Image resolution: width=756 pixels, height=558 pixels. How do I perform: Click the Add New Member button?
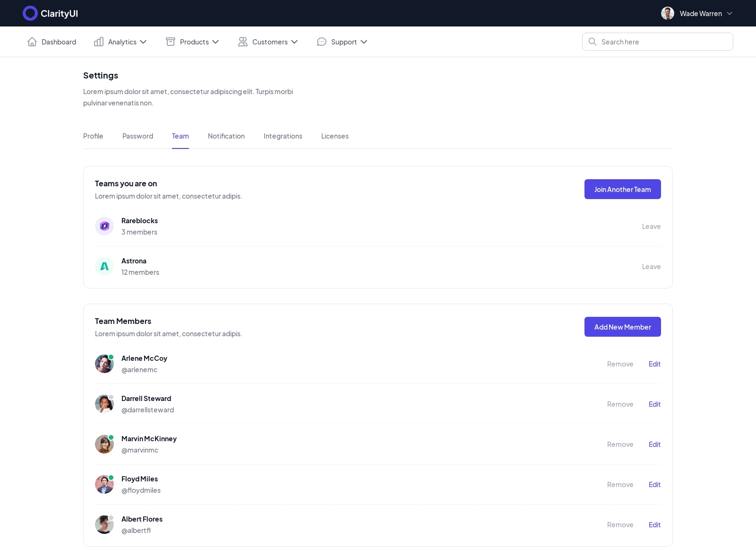coord(623,327)
